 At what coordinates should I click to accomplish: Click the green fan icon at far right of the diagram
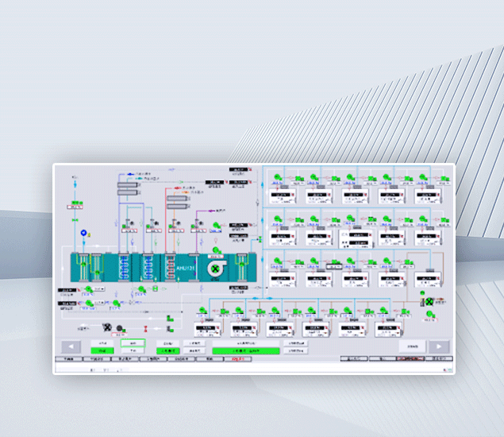429,302
